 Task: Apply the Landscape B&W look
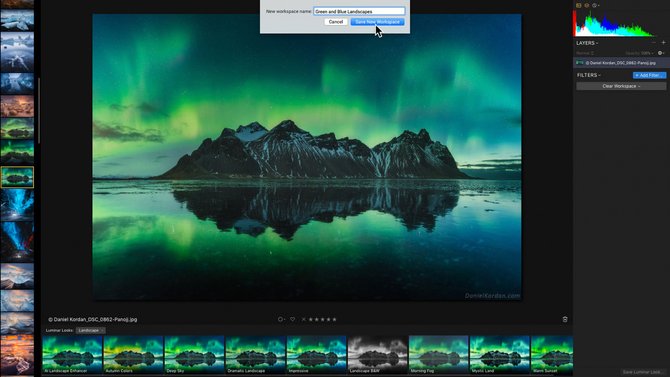tap(378, 355)
